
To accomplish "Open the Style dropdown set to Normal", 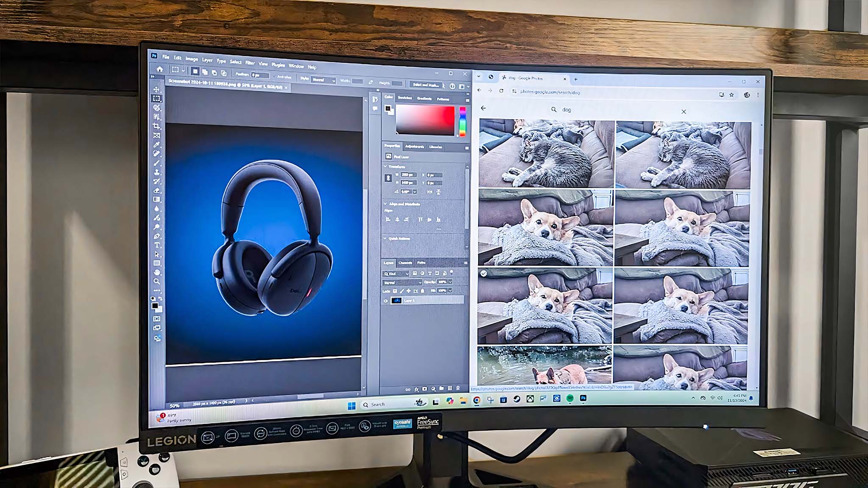I will (x=323, y=80).
